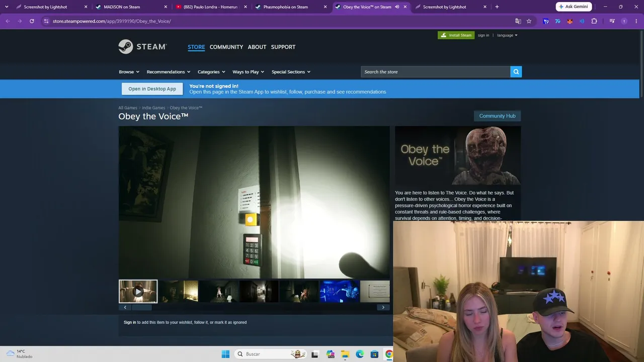Viewport: 644px width, 362px height.
Task: Click the blue arrow extension icon
Action: pos(546,21)
